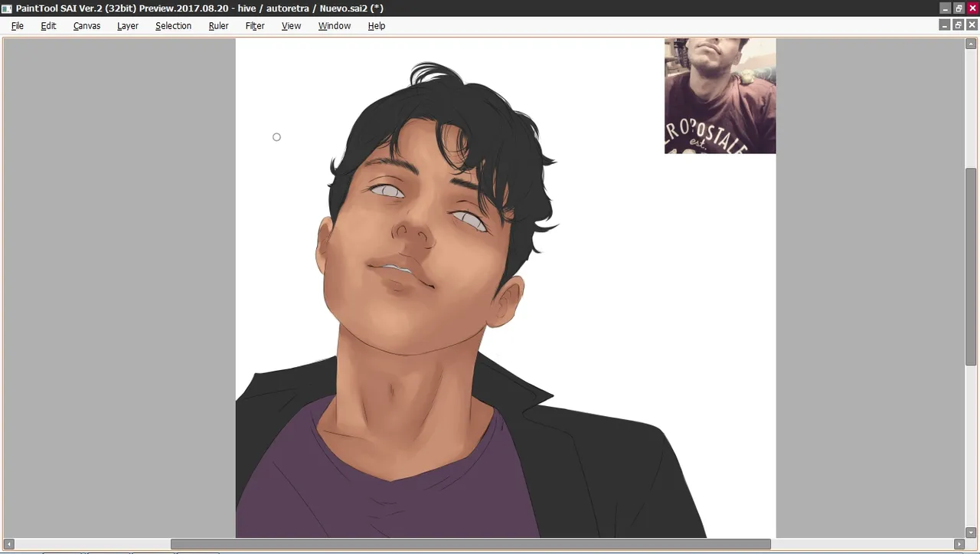Screen dimensions: 980x554
Task: Click the vertical scrollbar up arrow
Action: pos(971,44)
